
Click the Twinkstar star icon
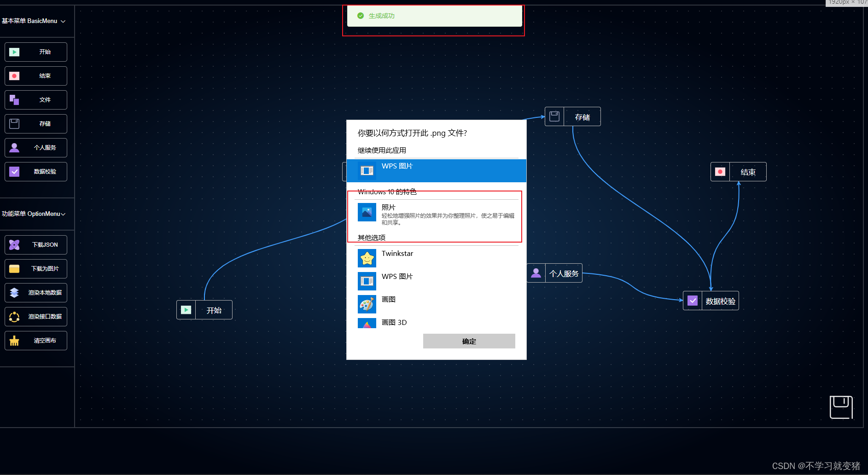367,258
